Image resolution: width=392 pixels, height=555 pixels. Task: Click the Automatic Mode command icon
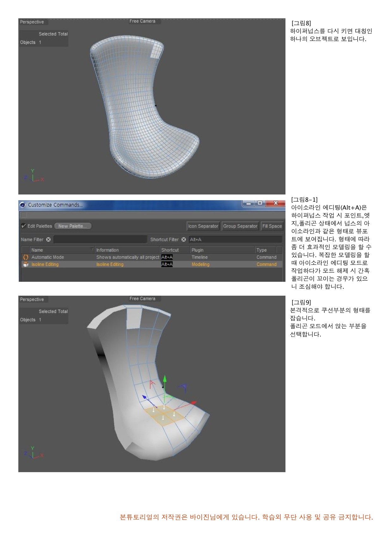tap(26, 257)
